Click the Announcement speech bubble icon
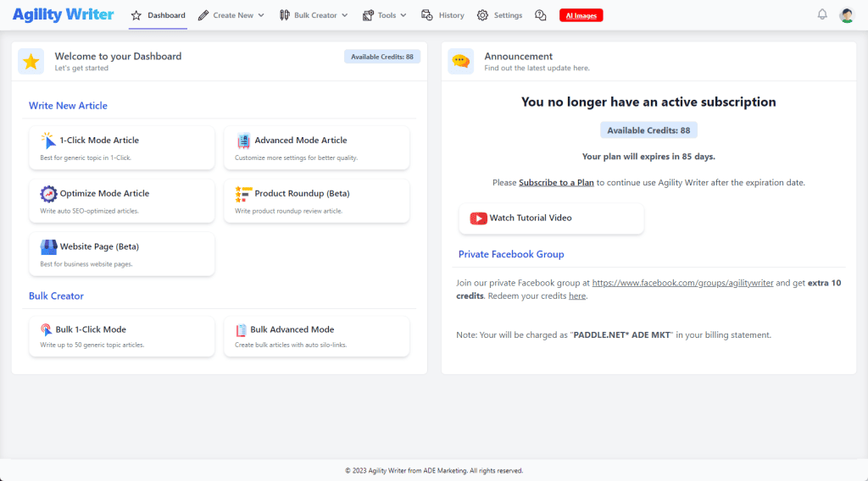The height and width of the screenshot is (481, 868). tap(460, 61)
